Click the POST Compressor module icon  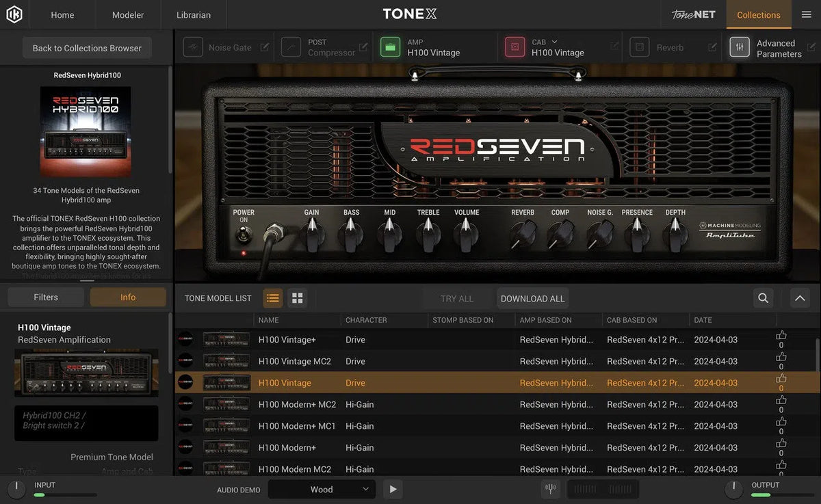290,47
